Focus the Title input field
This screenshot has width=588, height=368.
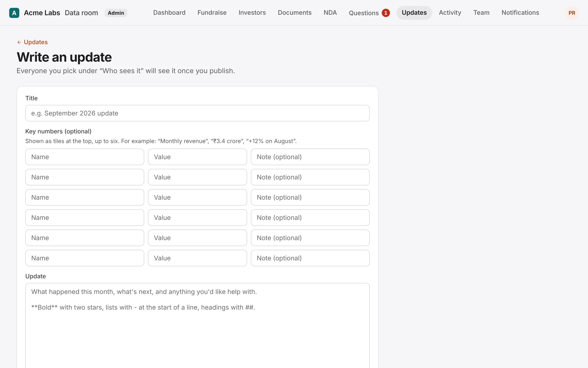197,113
